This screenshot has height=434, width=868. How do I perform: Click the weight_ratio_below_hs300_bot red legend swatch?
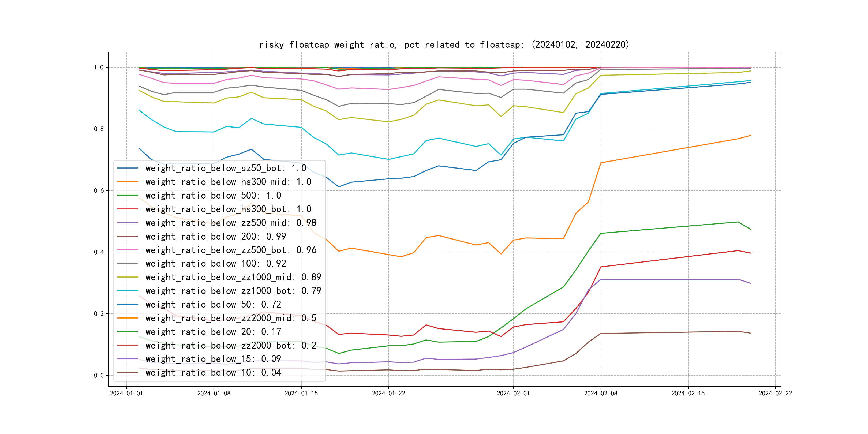127,209
